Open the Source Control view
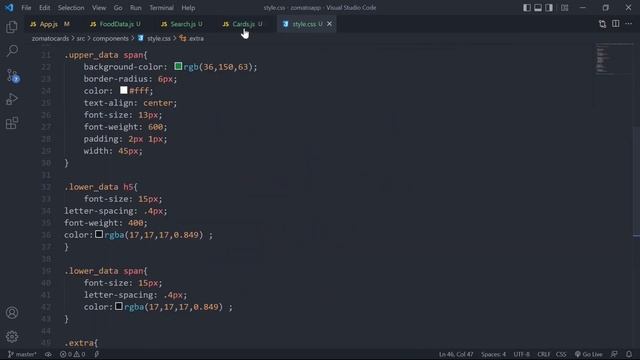 click(x=12, y=76)
